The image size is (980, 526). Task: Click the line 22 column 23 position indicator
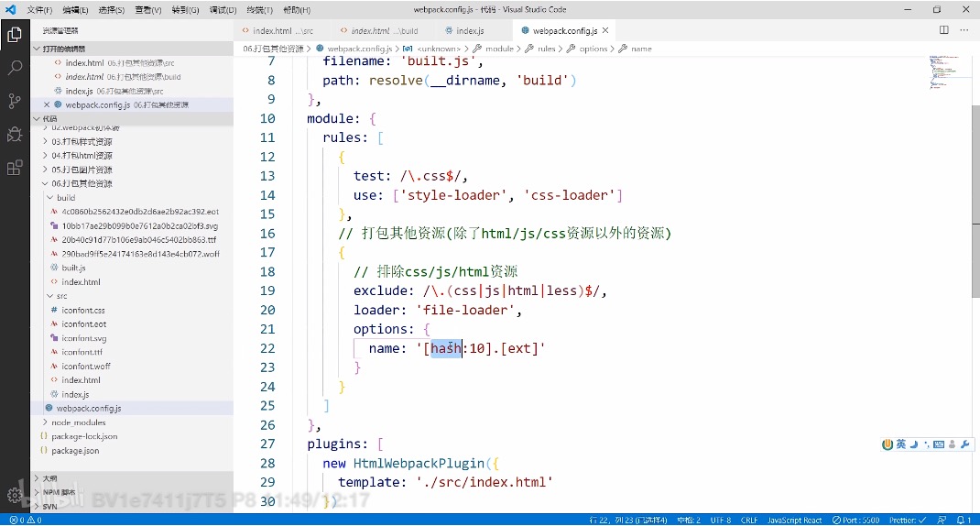(628, 520)
